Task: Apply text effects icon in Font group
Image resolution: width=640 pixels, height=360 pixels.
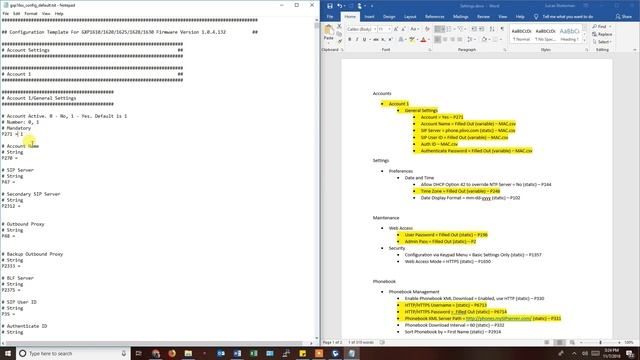Action: tap(401, 40)
